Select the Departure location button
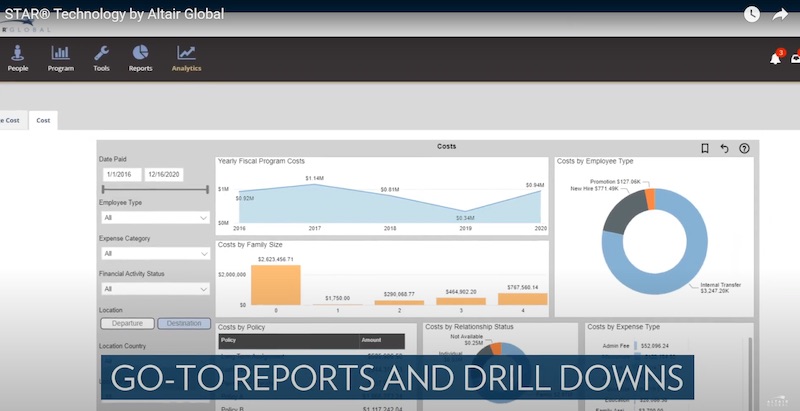The height and width of the screenshot is (411, 800). tap(128, 323)
